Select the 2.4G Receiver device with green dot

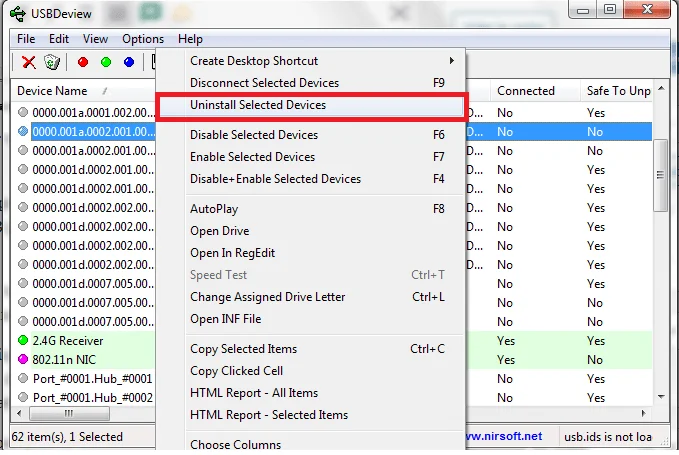click(x=67, y=341)
